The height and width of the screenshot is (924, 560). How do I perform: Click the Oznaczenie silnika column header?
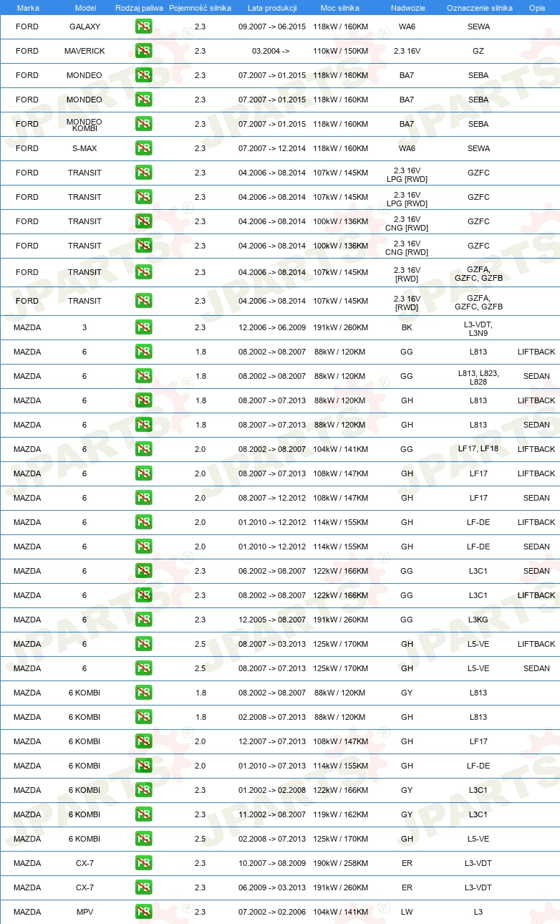(x=479, y=7)
